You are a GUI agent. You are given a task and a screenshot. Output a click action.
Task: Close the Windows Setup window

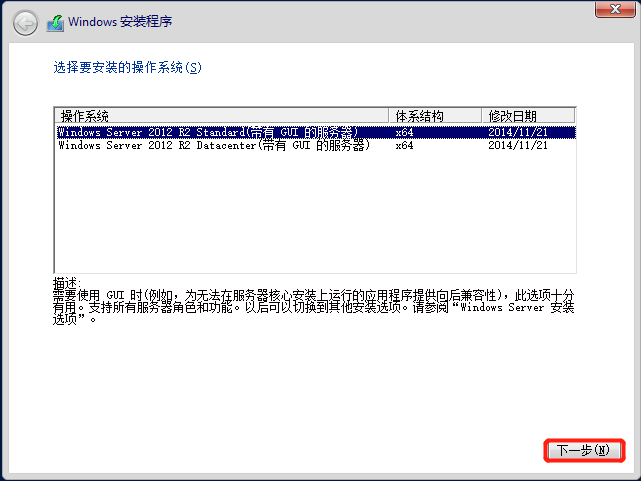(x=615, y=9)
